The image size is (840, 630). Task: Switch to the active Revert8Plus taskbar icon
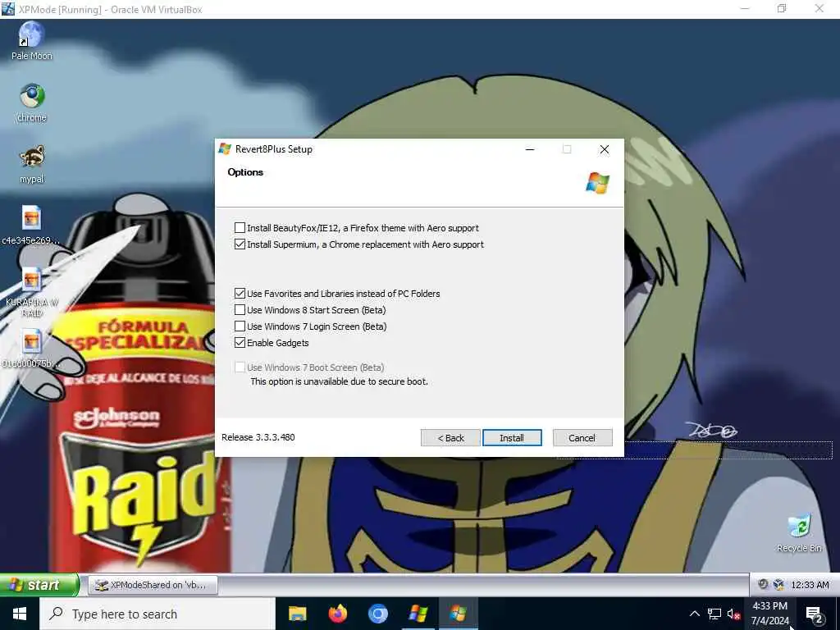tap(458, 614)
